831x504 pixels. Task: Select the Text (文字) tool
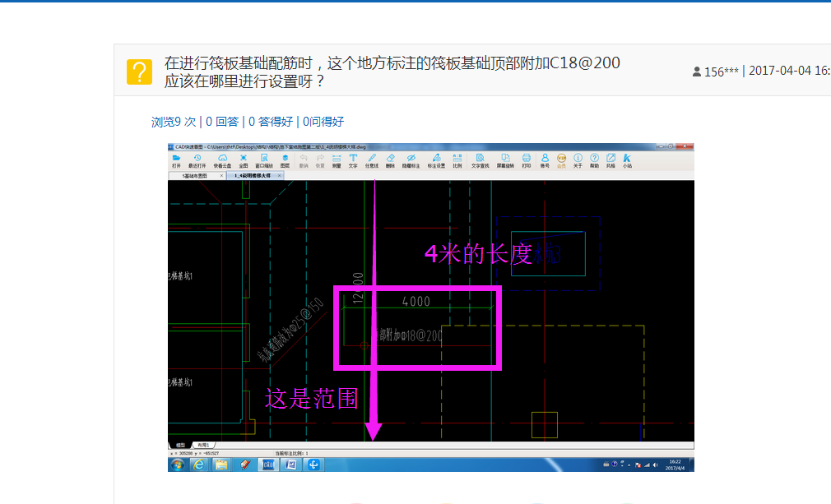point(353,161)
